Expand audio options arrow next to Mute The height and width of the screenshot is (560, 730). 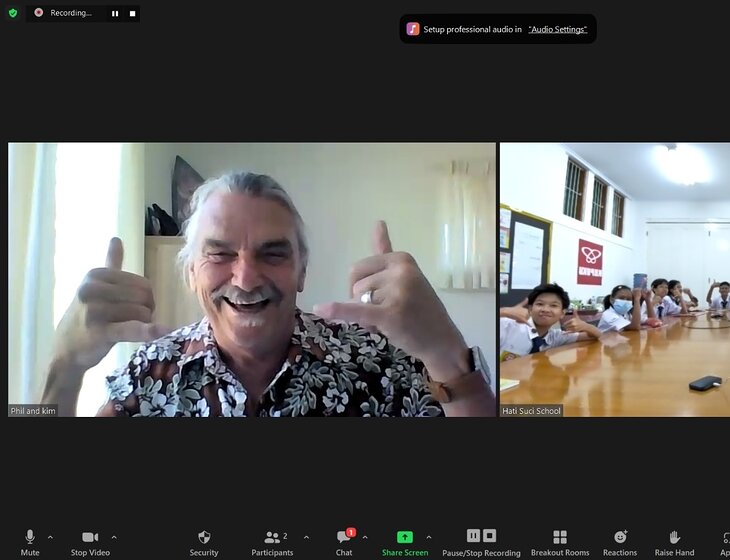pos(50,537)
